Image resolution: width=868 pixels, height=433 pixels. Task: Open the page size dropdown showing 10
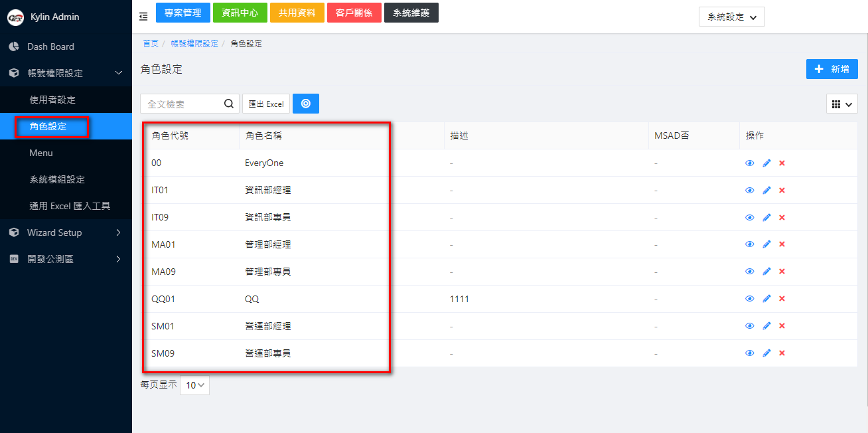194,385
